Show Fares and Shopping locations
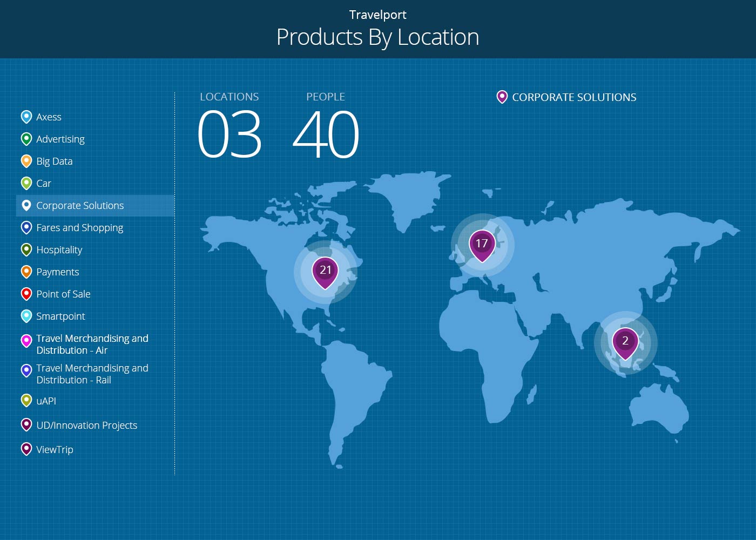Screen dimensions: 756x540 [x=80, y=227]
